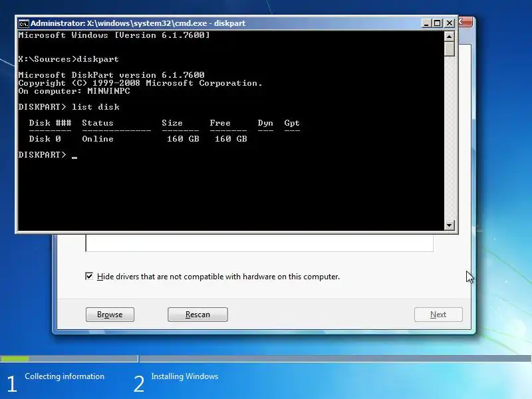Click the 'Disk 0' entry in the table
532x399 pixels.
[45, 139]
